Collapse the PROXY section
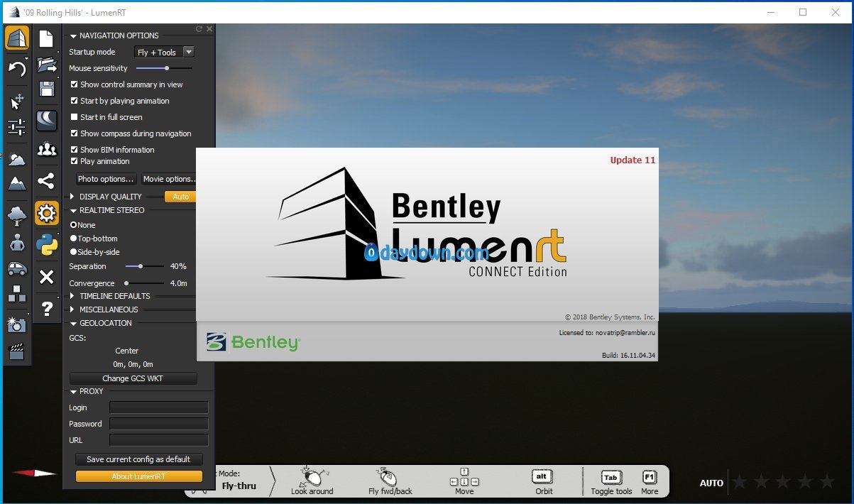 click(73, 391)
